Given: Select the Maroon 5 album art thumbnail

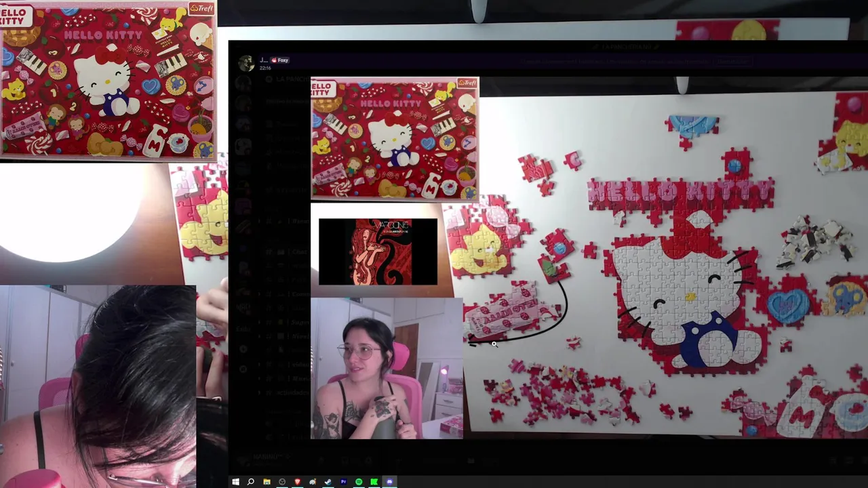Looking at the screenshot, I should point(378,251).
